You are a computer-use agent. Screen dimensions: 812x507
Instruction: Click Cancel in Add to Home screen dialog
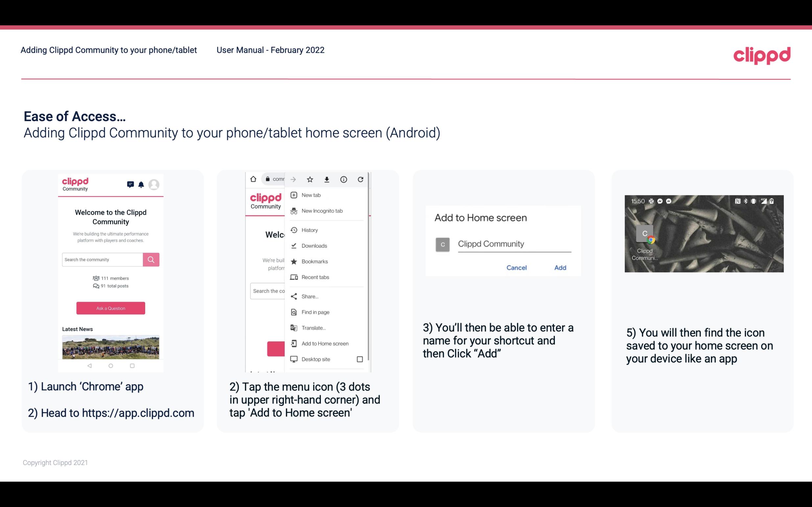click(x=517, y=268)
